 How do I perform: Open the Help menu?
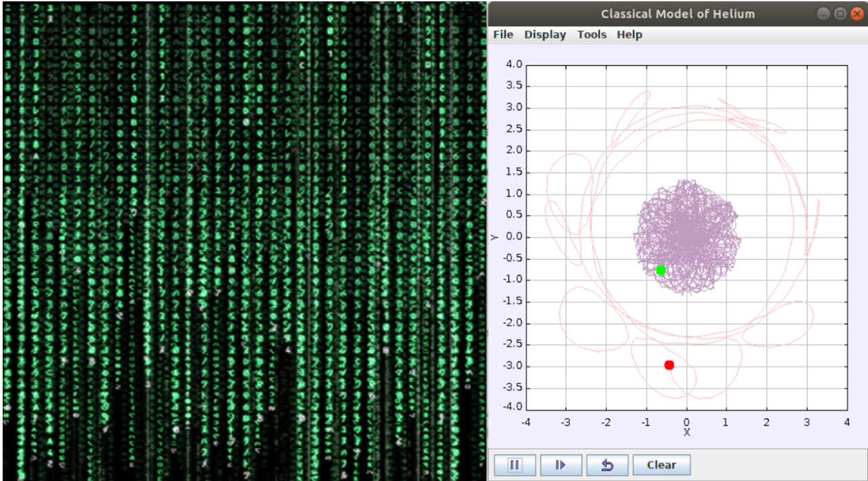629,35
